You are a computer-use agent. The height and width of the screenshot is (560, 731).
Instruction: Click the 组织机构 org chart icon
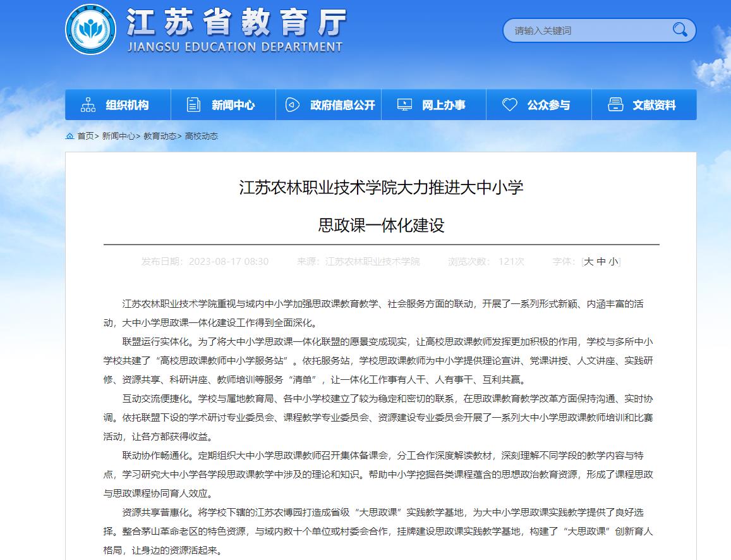[88, 105]
